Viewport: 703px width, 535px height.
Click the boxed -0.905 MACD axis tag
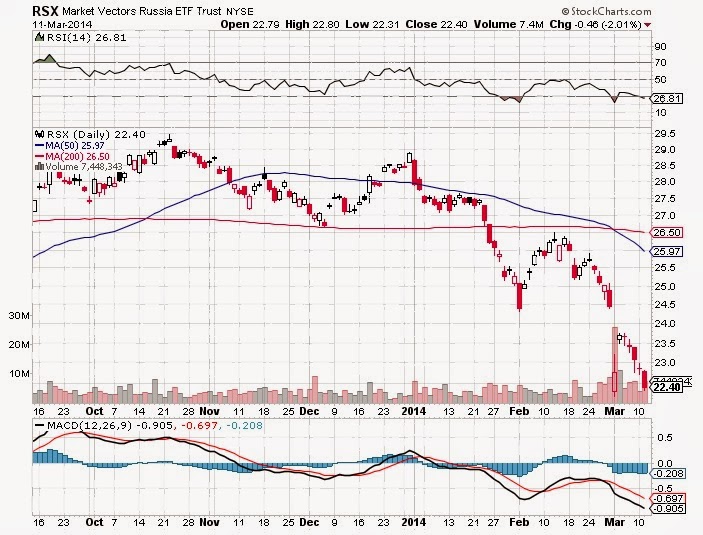click(668, 509)
